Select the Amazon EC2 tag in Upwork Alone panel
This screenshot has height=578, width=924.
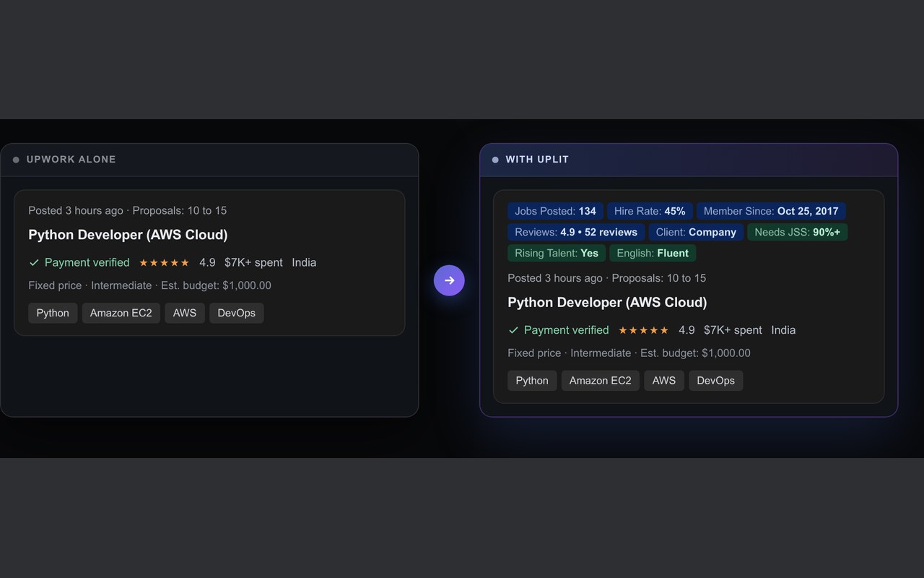tap(121, 313)
